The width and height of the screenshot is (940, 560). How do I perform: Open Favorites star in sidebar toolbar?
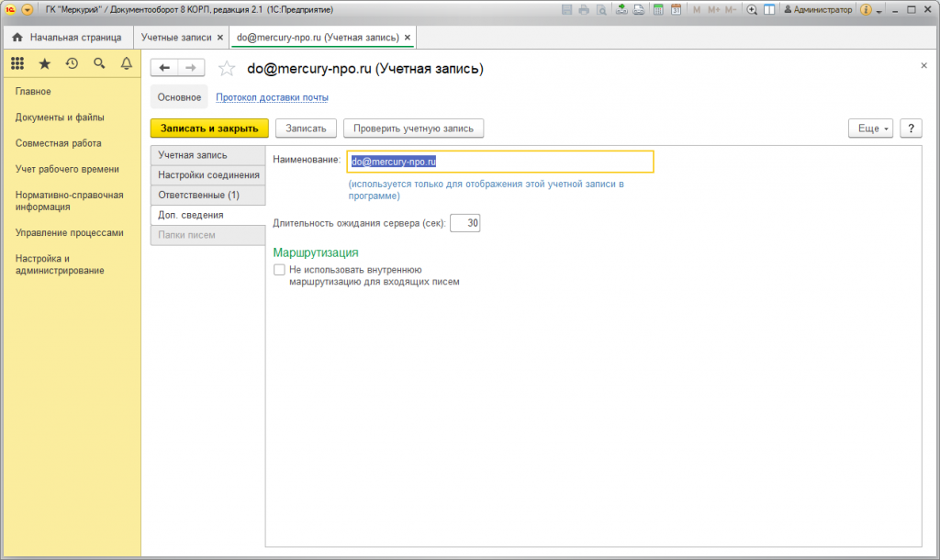[x=44, y=63]
